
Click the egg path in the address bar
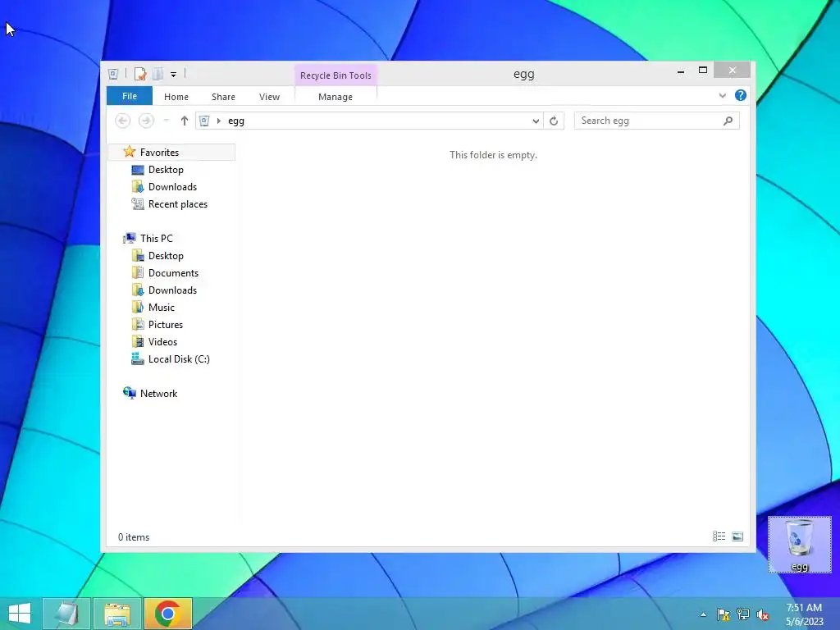tap(236, 121)
